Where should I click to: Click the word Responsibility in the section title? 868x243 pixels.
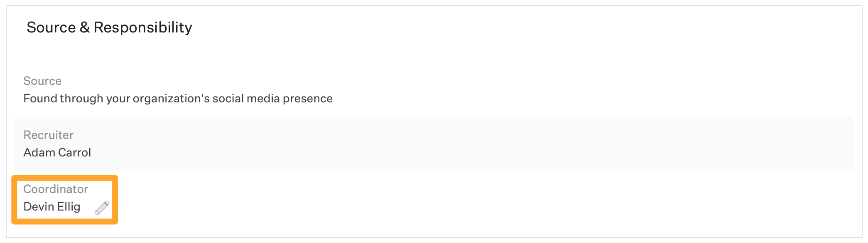pos(143,28)
